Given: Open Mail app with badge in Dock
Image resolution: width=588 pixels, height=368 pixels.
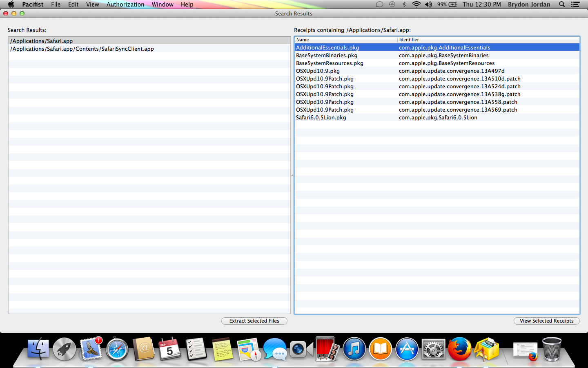Looking at the screenshot, I should click(x=91, y=350).
